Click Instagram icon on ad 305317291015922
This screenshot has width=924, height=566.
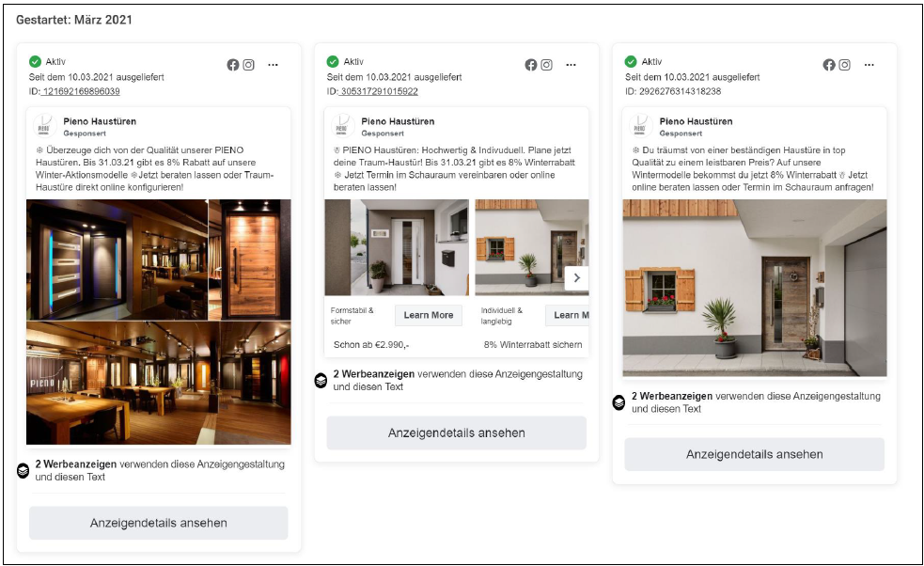coord(547,65)
